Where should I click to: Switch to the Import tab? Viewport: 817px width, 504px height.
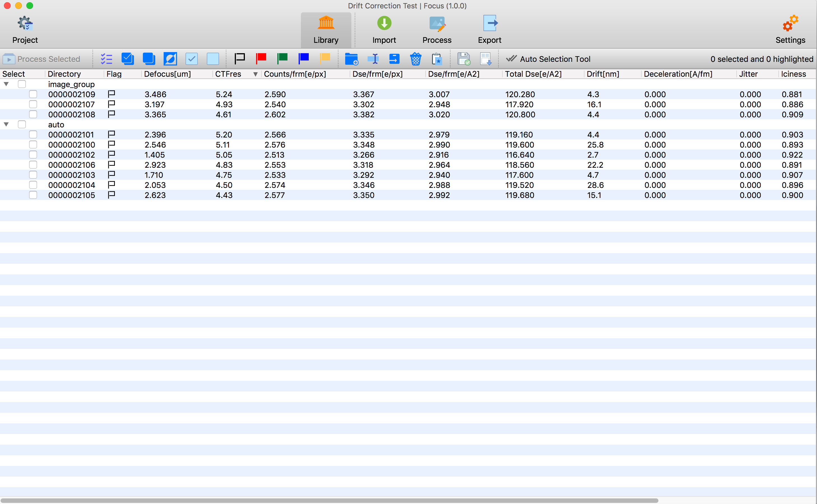tap(384, 30)
